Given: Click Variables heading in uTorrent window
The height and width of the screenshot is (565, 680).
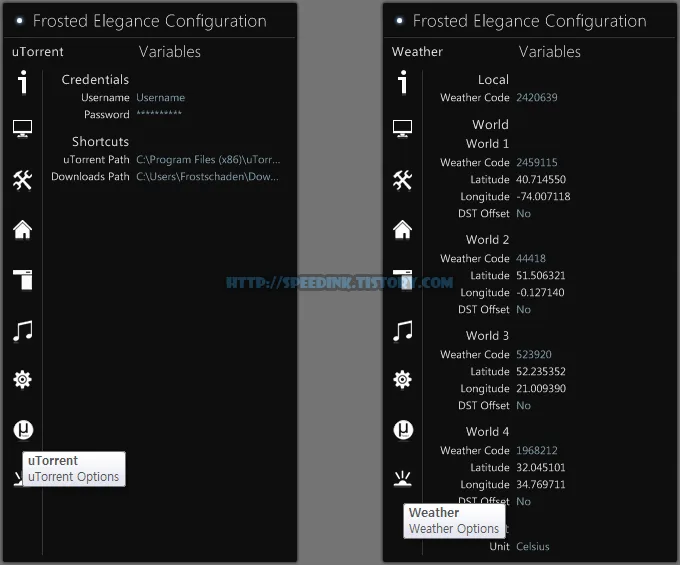Looking at the screenshot, I should click(x=170, y=52).
